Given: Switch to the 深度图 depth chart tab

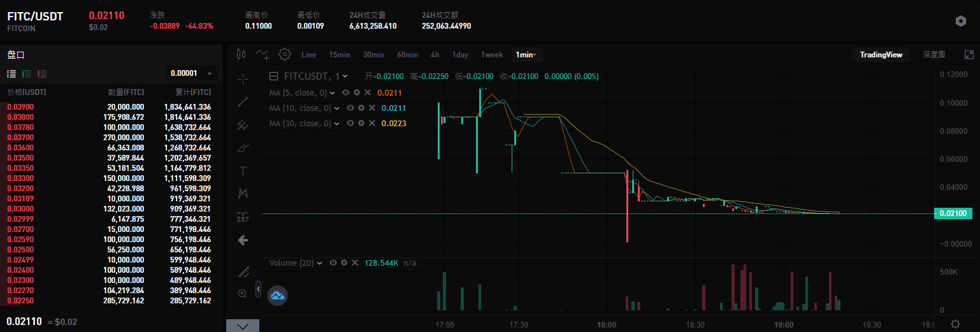Looking at the screenshot, I should pyautogui.click(x=933, y=55).
